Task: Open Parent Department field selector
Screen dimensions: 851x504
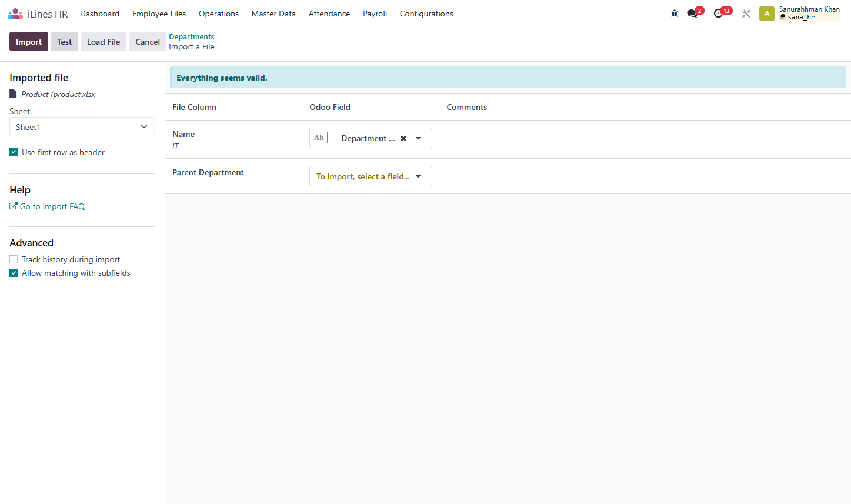Action: pos(371,176)
